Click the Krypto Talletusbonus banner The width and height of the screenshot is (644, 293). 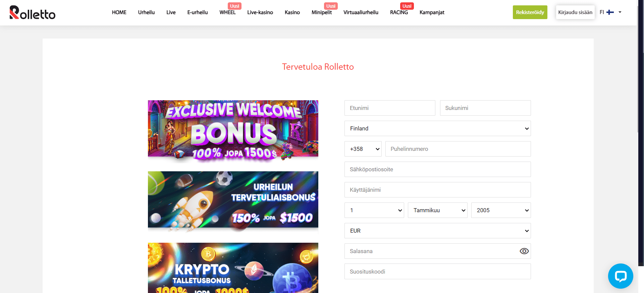[x=233, y=268]
